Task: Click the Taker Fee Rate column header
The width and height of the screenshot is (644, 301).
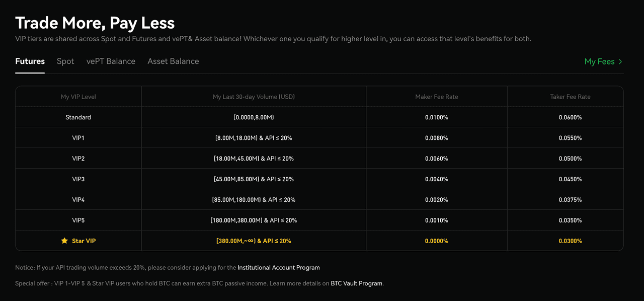Action: [x=570, y=97]
